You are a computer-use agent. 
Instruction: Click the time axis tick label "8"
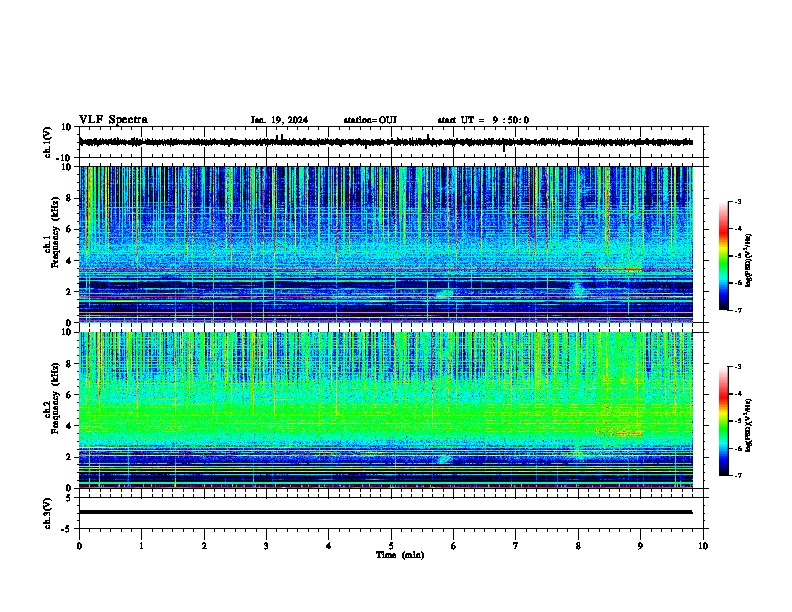[578, 546]
